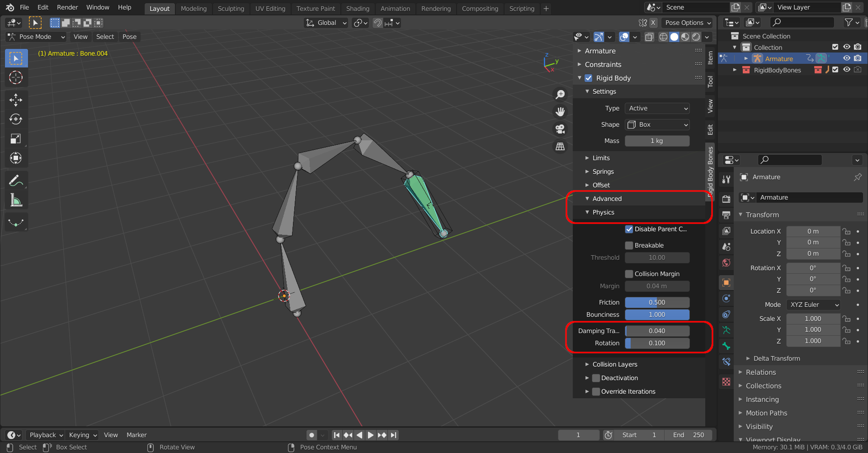Open the Keying popover in timeline
The width and height of the screenshot is (868, 453).
click(82, 435)
